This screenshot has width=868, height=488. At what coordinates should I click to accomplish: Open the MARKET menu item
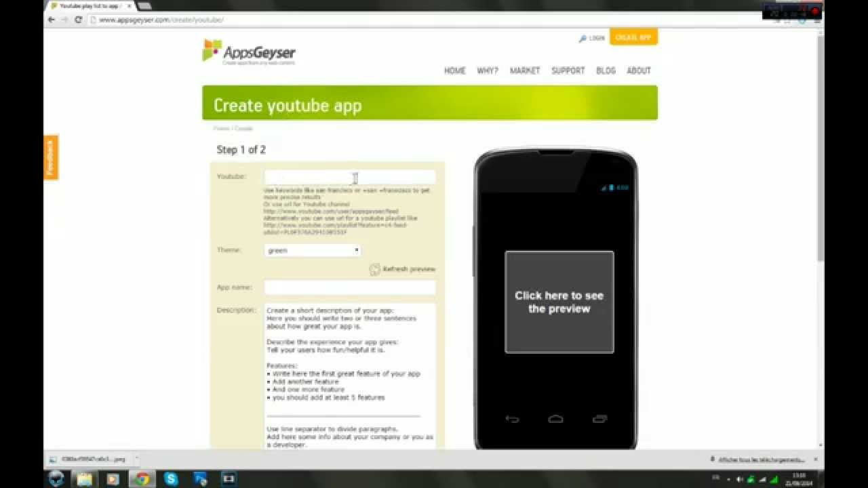[x=525, y=70]
